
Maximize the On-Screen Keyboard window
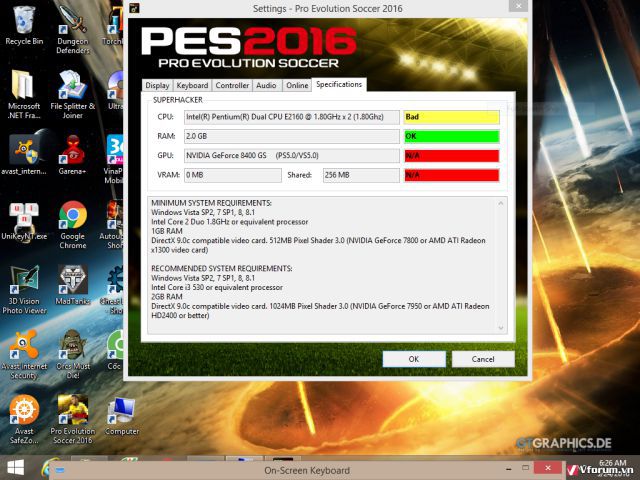click(x=526, y=468)
